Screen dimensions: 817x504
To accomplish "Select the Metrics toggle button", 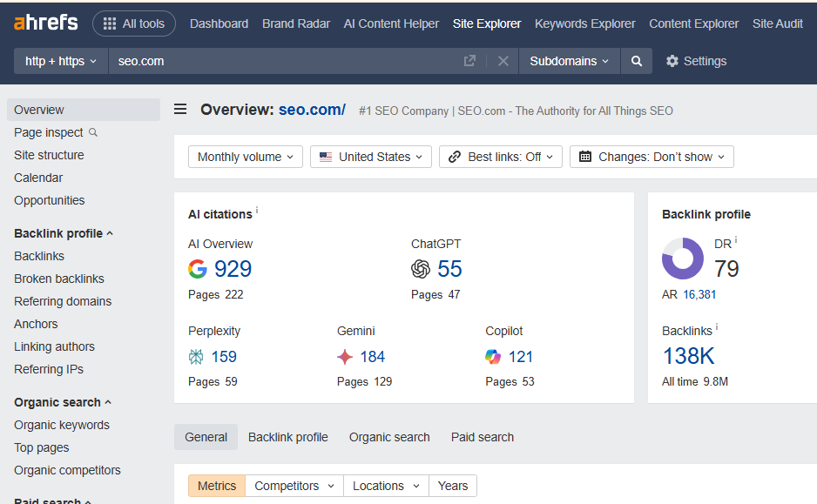I will [x=217, y=486].
